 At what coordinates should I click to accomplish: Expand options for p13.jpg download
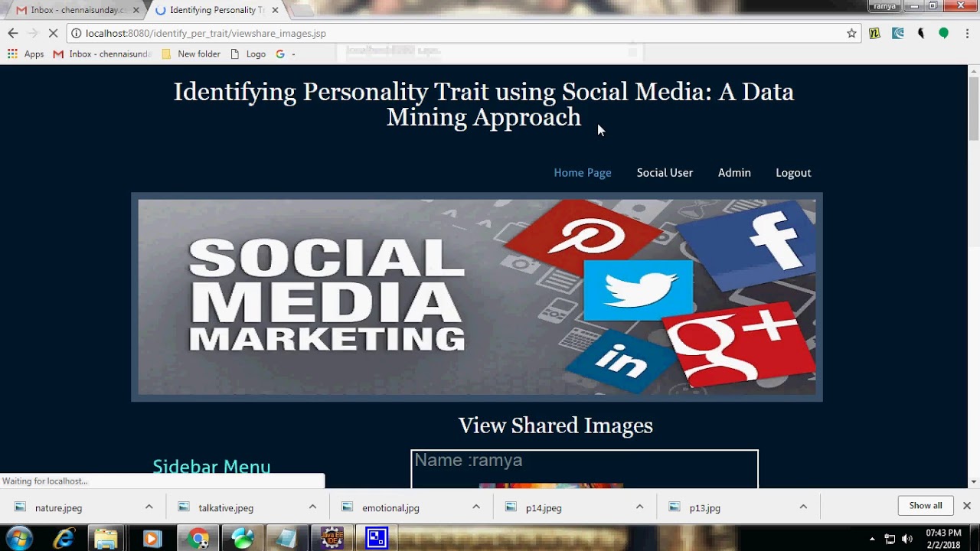click(803, 507)
